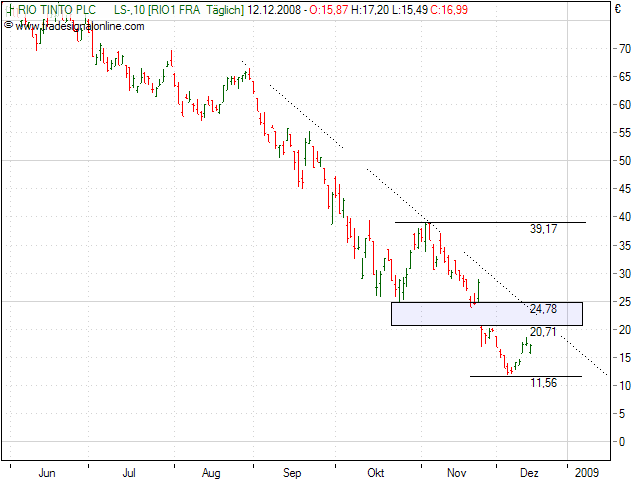Click the LS-,10 label in header
640x480 pixels.
[x=129, y=10]
